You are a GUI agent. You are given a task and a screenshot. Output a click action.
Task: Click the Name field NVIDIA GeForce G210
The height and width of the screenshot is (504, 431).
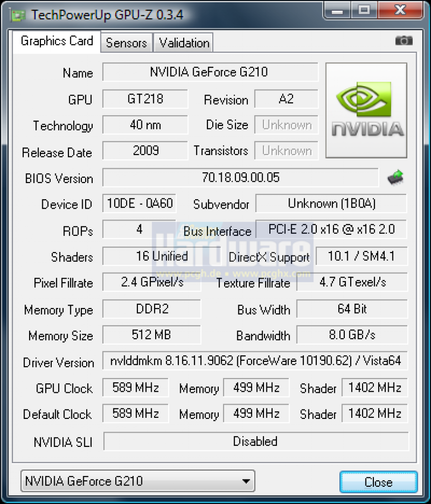(210, 72)
